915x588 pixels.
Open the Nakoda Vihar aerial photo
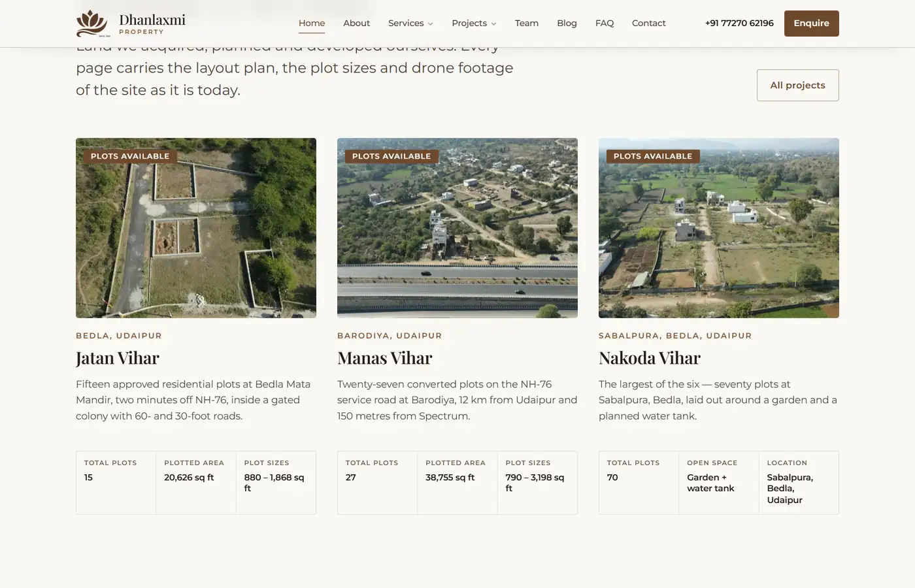click(719, 228)
